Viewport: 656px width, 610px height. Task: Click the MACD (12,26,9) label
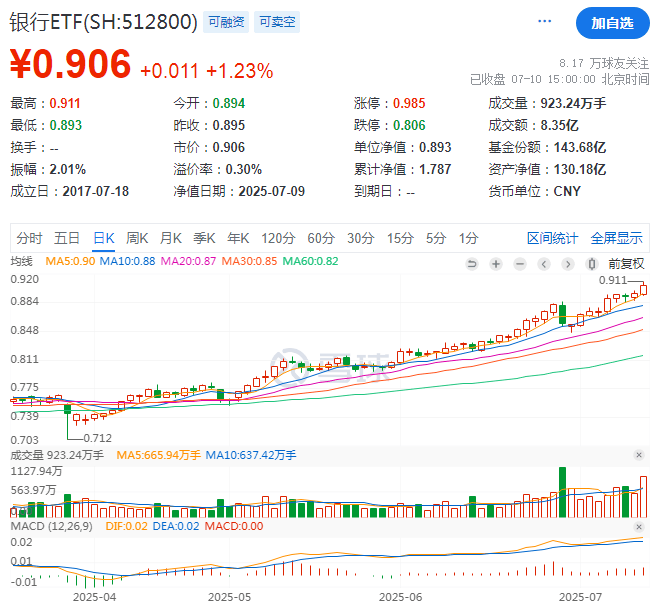coord(51,526)
